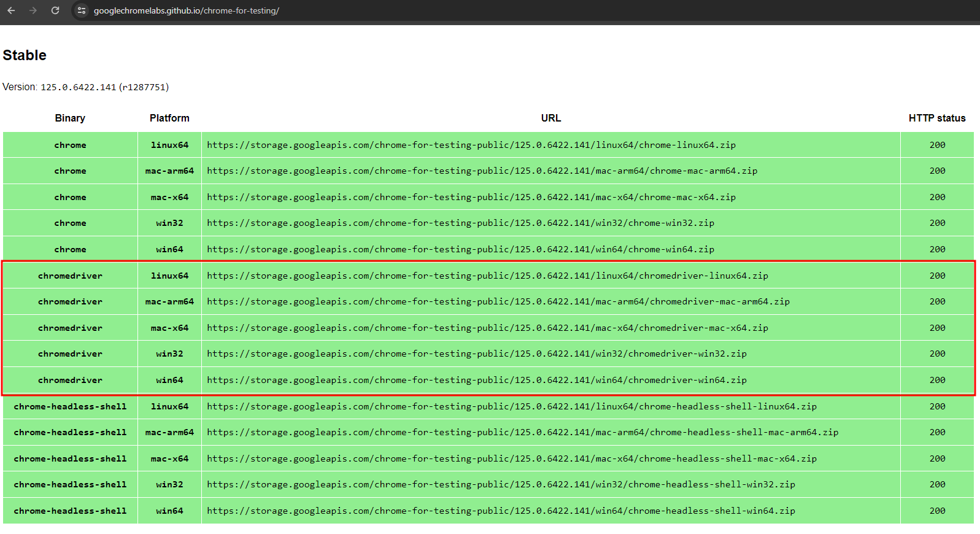Image resolution: width=980 pixels, height=534 pixels.
Task: Click the win32 platform cell for chrome-headless-shell
Action: point(169,484)
